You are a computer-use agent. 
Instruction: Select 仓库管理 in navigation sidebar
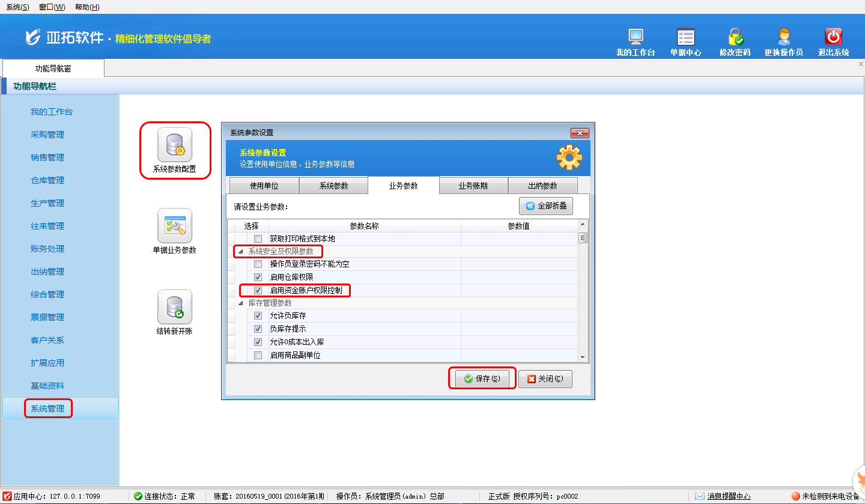pos(47,180)
